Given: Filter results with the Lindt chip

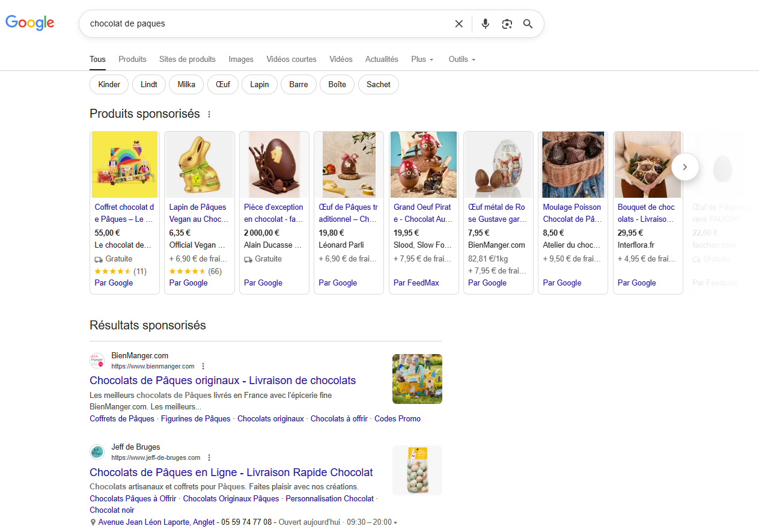Looking at the screenshot, I should pyautogui.click(x=149, y=84).
